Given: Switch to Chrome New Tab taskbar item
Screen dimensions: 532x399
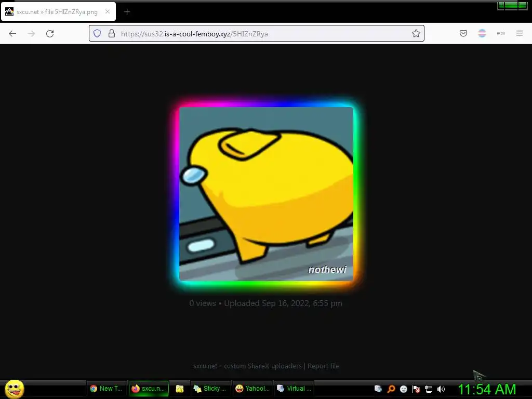Looking at the screenshot, I should pos(107,389).
